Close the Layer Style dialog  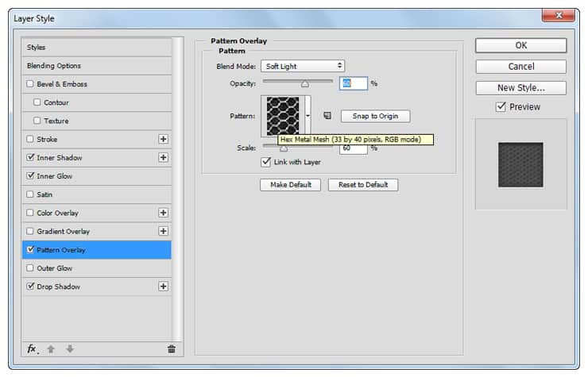pos(559,15)
